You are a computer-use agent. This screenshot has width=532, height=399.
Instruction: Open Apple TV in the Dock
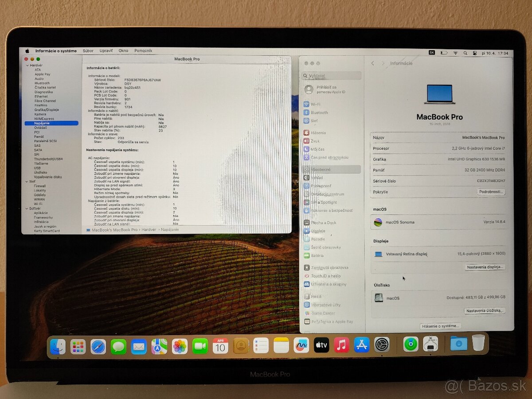point(321,345)
